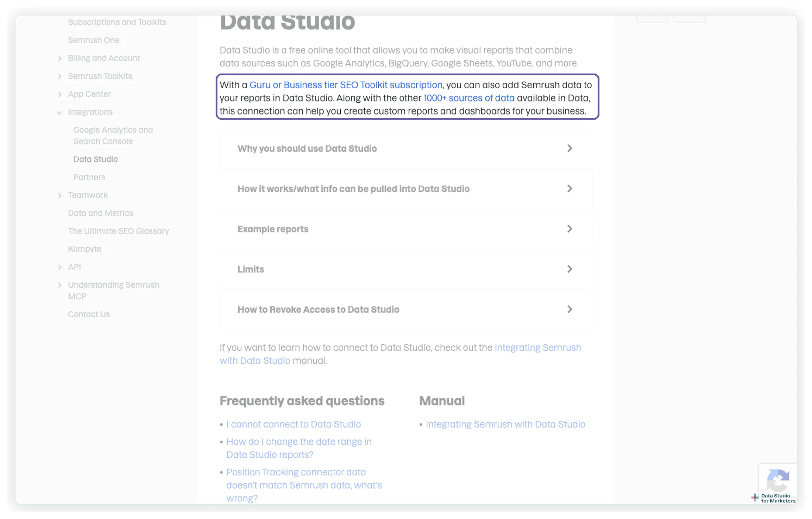Expand 'Why you should use Data Studio' arrow
This screenshot has height=519, width=812.
tap(570, 148)
